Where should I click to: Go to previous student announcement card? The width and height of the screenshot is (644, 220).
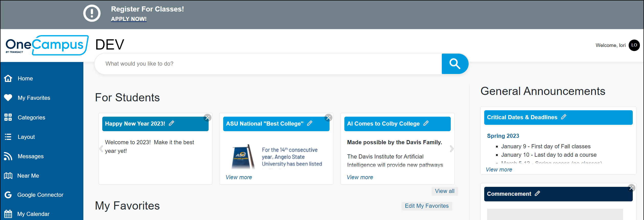[101, 149]
